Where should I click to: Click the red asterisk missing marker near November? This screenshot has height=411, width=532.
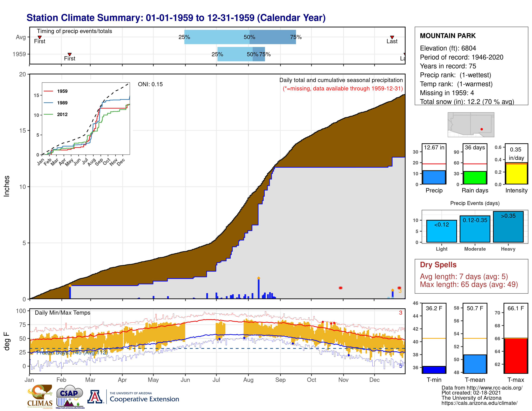coord(340,288)
